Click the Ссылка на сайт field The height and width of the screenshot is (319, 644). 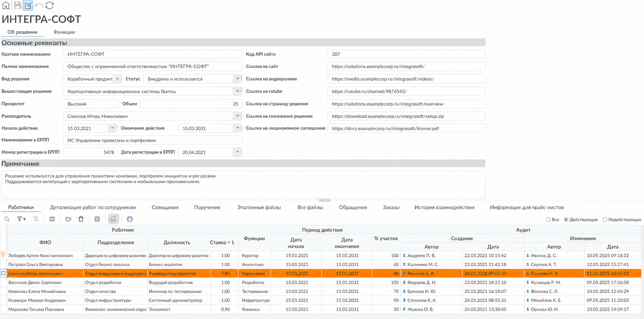click(406, 67)
